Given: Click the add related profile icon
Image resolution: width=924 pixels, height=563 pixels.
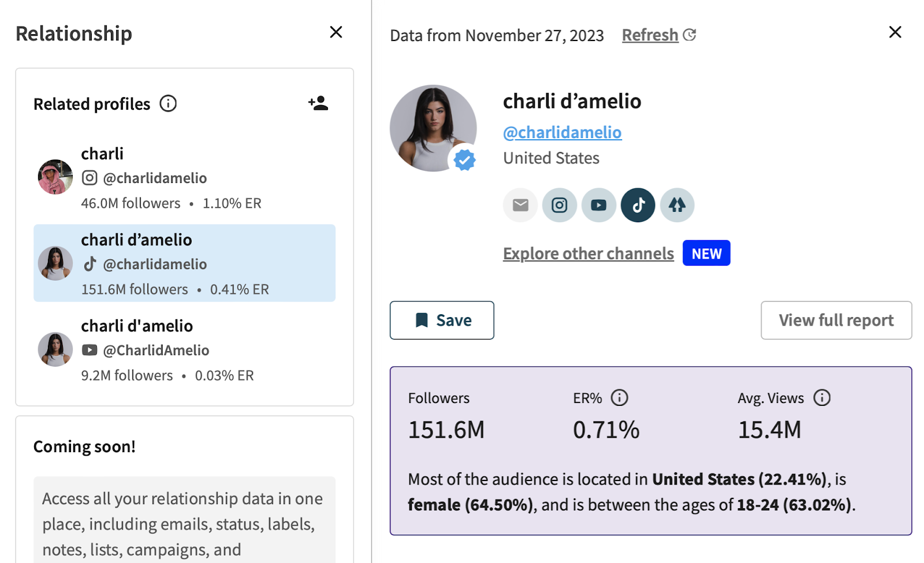Looking at the screenshot, I should tap(318, 103).
